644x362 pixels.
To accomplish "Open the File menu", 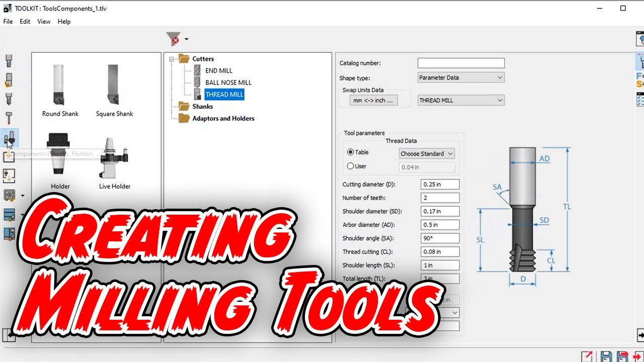I will (x=8, y=22).
